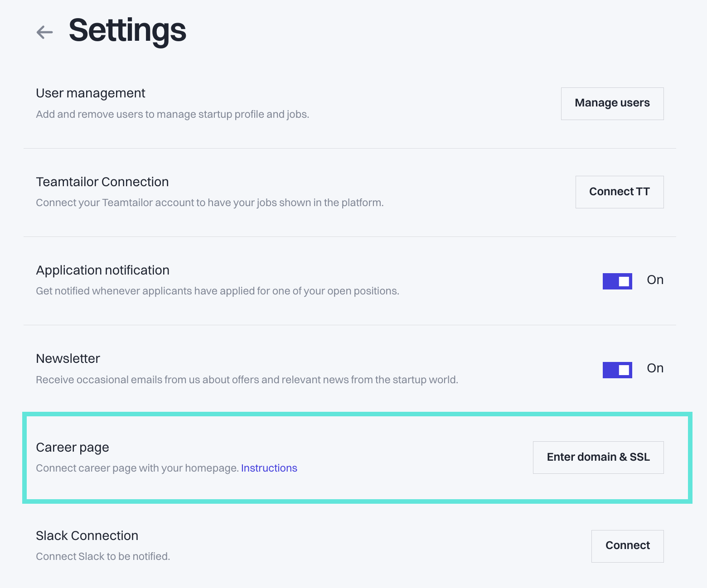Screen dimensions: 707x588
Task: Open Manage users
Action: (x=612, y=103)
